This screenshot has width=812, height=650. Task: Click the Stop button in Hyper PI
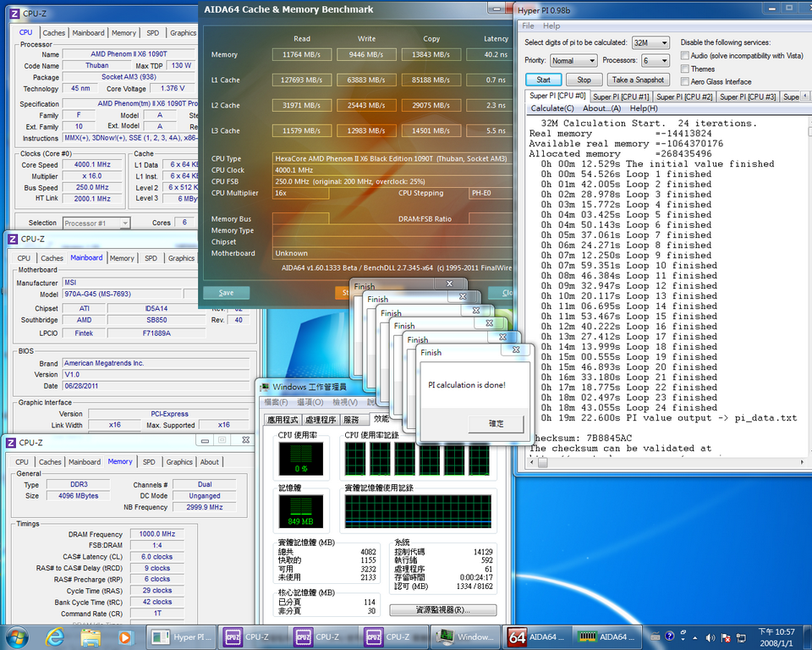coord(584,80)
